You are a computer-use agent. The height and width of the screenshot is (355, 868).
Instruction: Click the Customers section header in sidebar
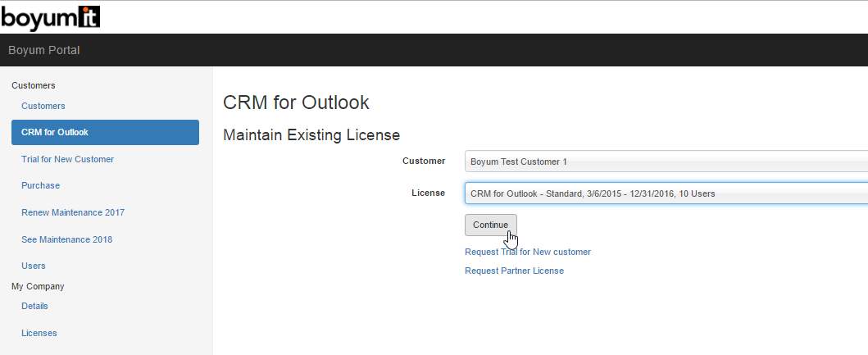coord(34,85)
